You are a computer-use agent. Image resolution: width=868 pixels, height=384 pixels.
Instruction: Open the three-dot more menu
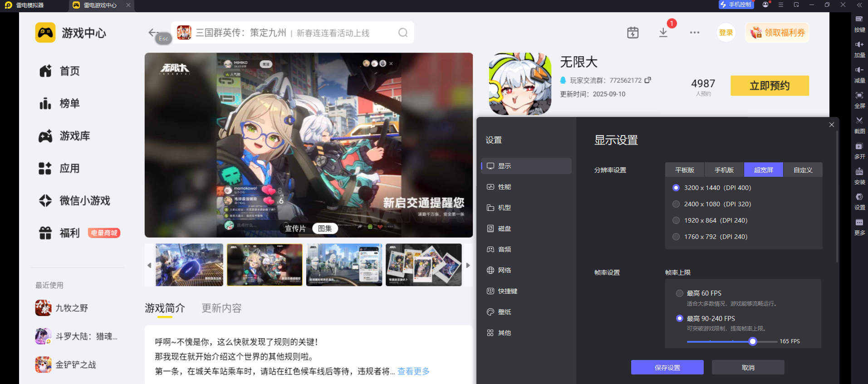pyautogui.click(x=694, y=33)
